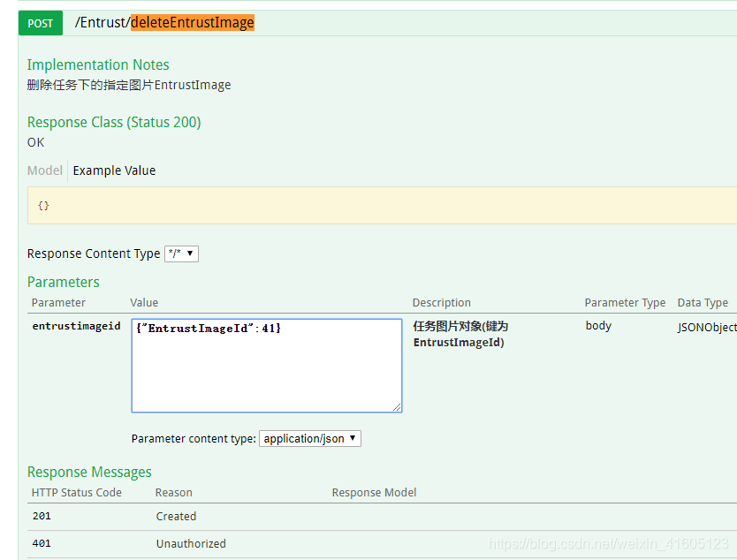Click the OK response text
Screen dimensions: 737x560
[x=35, y=142]
